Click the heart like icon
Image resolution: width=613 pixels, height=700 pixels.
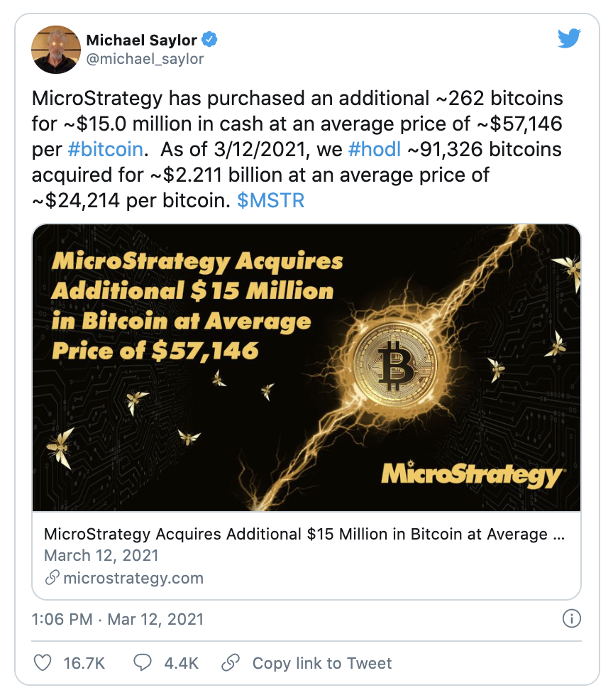pyautogui.click(x=43, y=663)
